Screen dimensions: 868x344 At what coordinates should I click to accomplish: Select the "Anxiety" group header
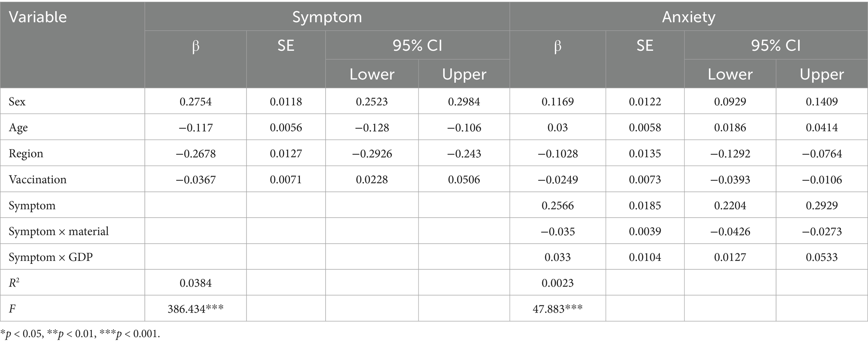[x=688, y=17]
